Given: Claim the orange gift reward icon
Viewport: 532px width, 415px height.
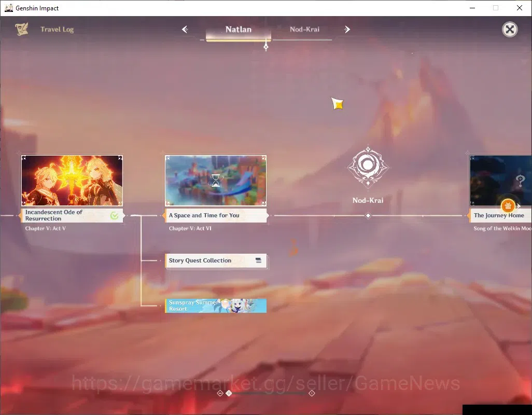Looking at the screenshot, I should tap(508, 205).
